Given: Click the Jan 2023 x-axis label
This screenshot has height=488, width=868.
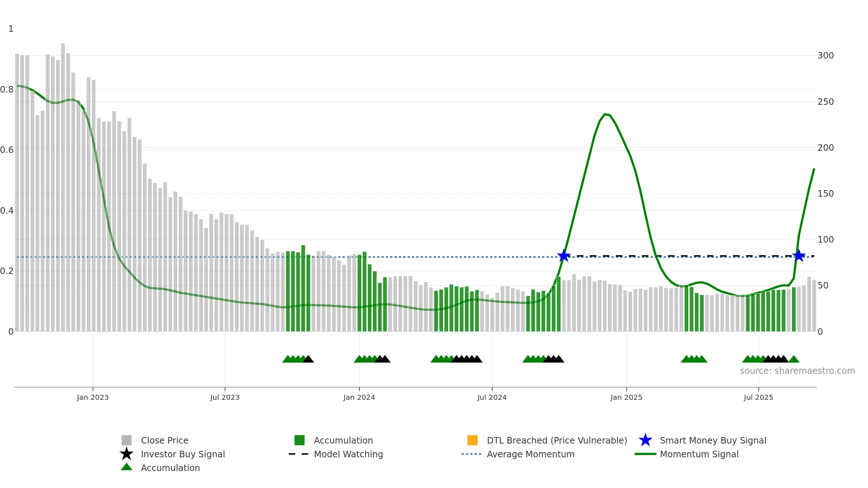Looking at the screenshot, I should pos(93,398).
